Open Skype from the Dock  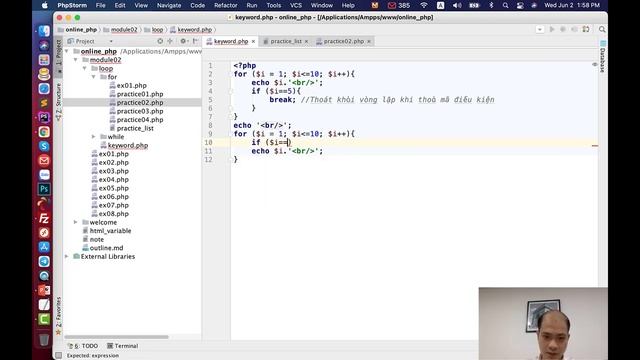44,146
